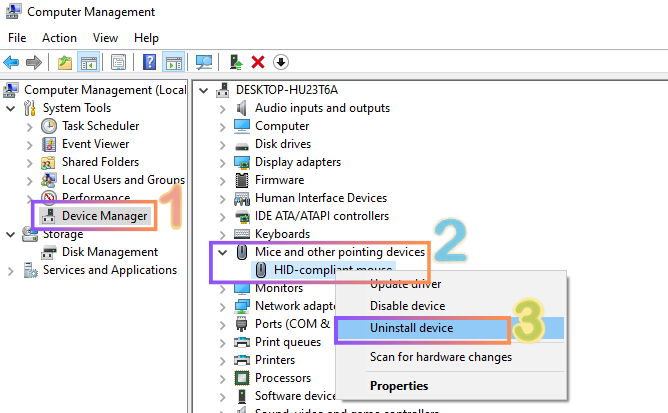Select Disk Management under Storage
668x413 pixels.
(109, 252)
